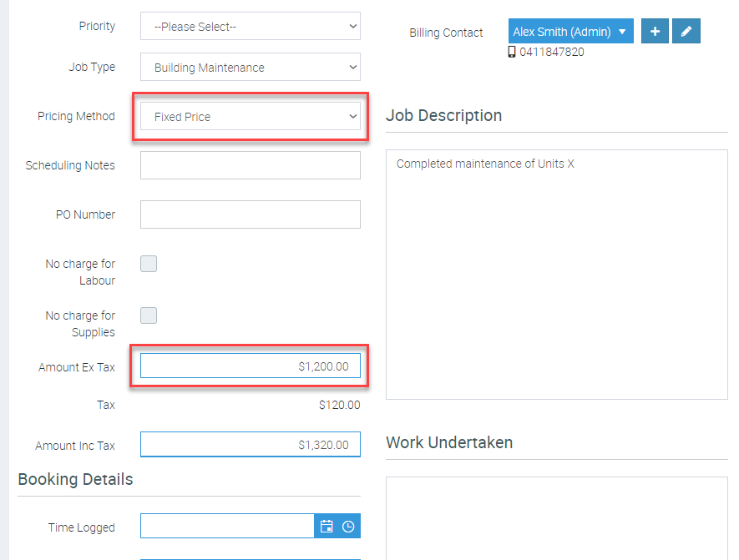Open the Alex Smith (Admin) billing contact dropdown
The image size is (739, 560).
(570, 32)
